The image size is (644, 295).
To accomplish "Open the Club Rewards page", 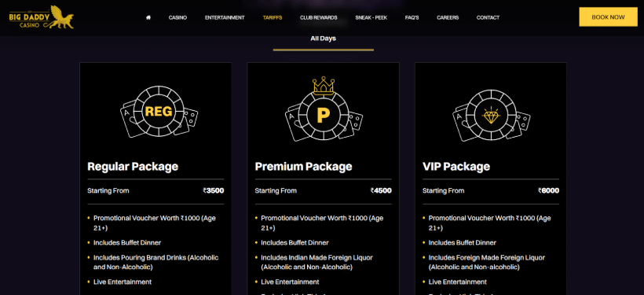I will click(318, 17).
